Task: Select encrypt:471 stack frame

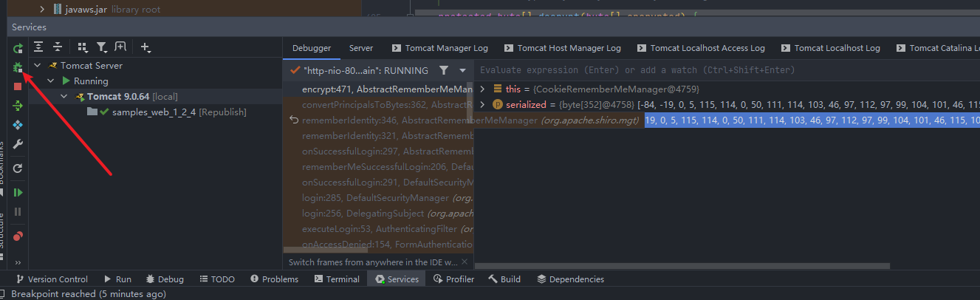Action: click(x=379, y=89)
